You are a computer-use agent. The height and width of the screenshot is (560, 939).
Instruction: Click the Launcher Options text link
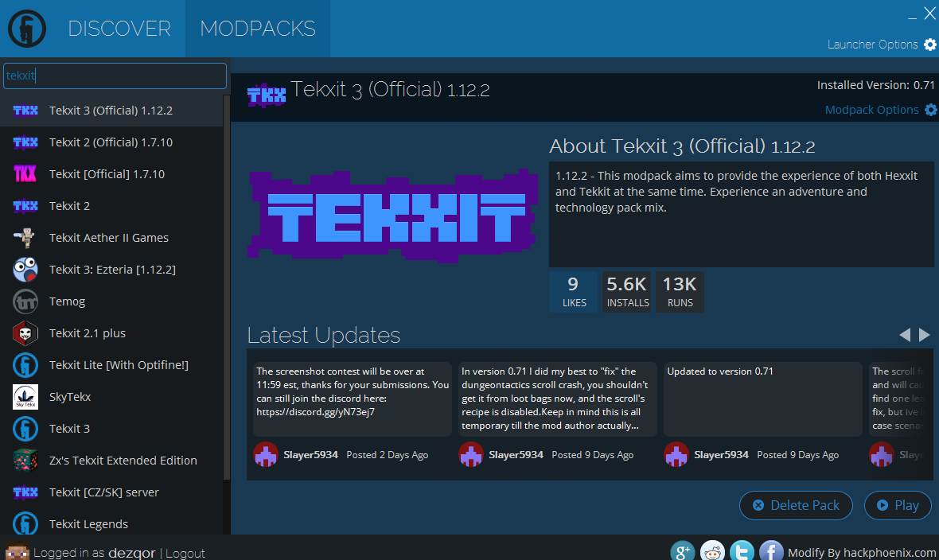click(x=872, y=45)
